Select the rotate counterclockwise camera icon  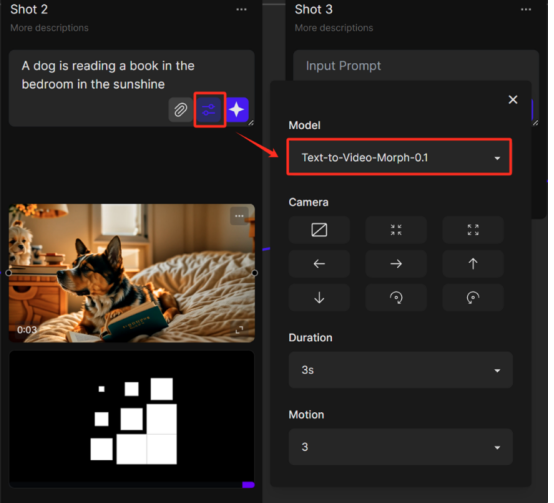473,297
